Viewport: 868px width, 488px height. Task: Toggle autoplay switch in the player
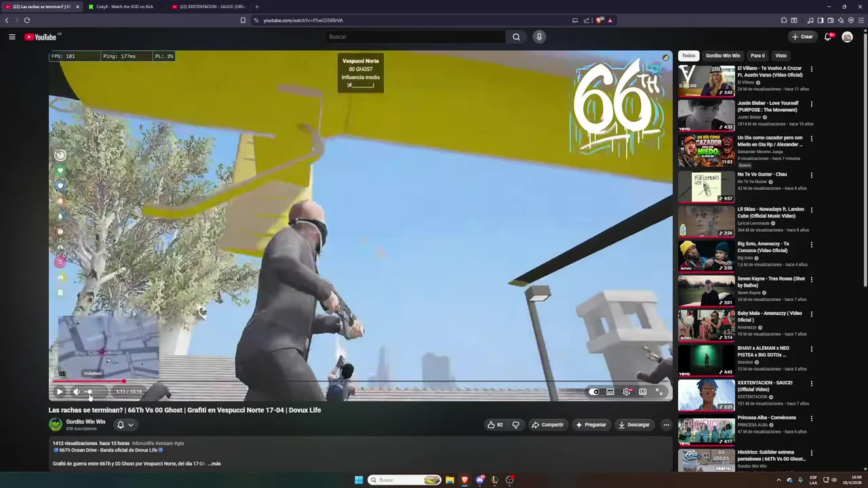point(595,391)
